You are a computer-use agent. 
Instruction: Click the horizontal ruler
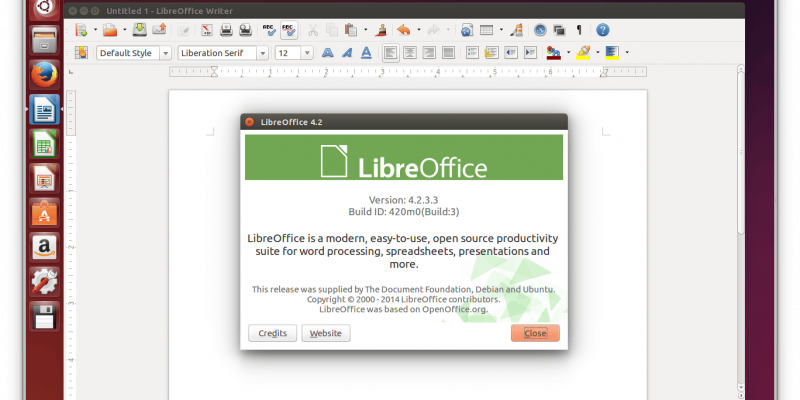pyautogui.click(x=408, y=72)
